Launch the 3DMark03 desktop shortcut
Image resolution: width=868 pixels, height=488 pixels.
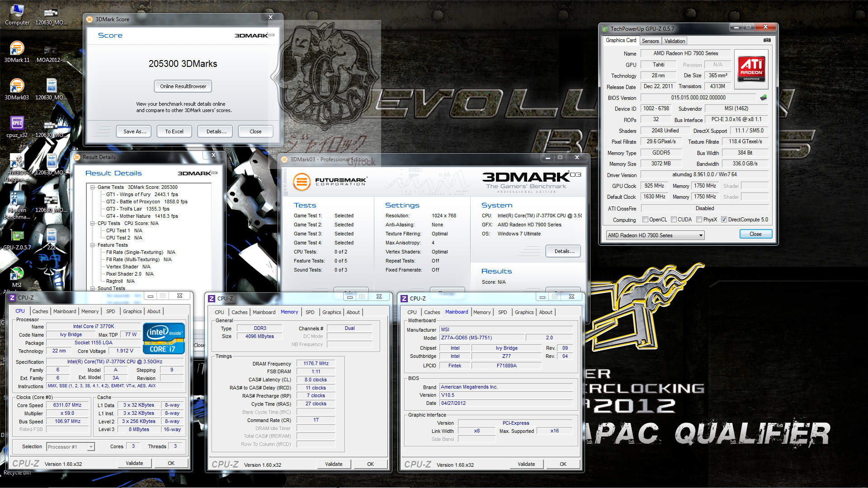pos(17,89)
